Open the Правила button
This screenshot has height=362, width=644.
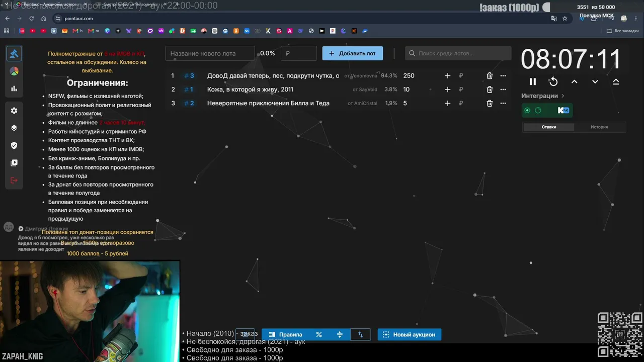click(x=285, y=334)
